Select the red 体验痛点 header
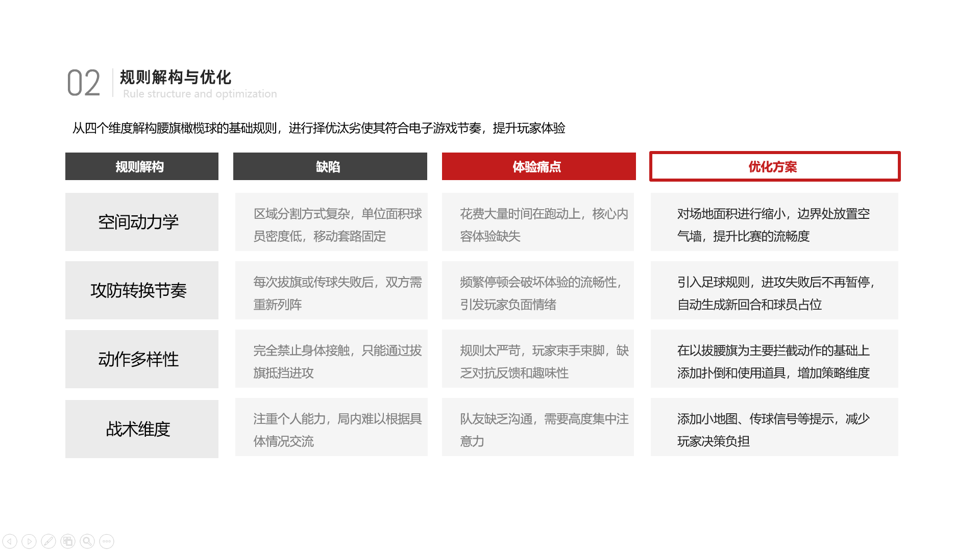Image resolution: width=980 pixels, height=551 pixels. [538, 166]
